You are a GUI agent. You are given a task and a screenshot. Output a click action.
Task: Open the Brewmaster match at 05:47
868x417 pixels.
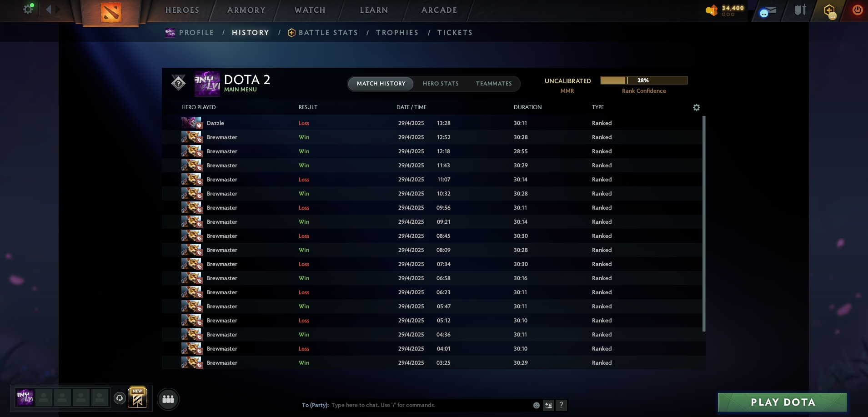[x=432, y=306]
